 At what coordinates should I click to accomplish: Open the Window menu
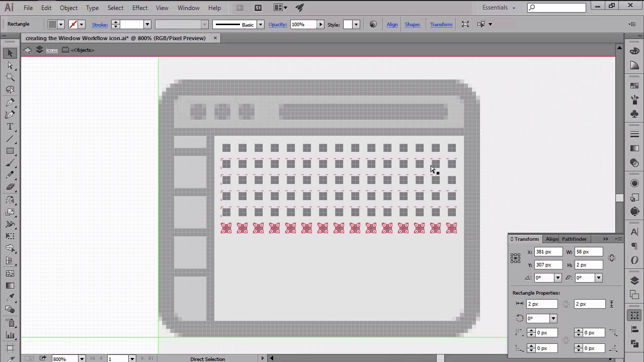[x=189, y=8]
